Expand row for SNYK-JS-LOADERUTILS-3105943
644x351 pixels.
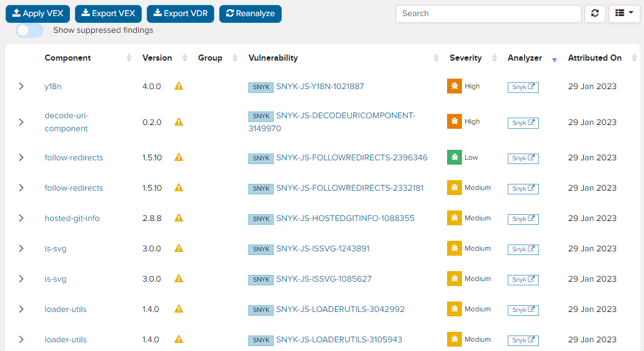[x=21, y=340]
